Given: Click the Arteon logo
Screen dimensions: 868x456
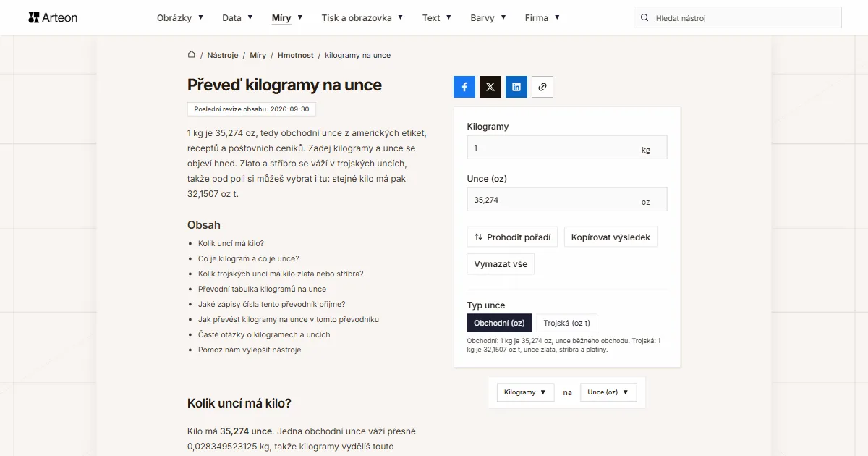Looking at the screenshot, I should click(x=53, y=17).
